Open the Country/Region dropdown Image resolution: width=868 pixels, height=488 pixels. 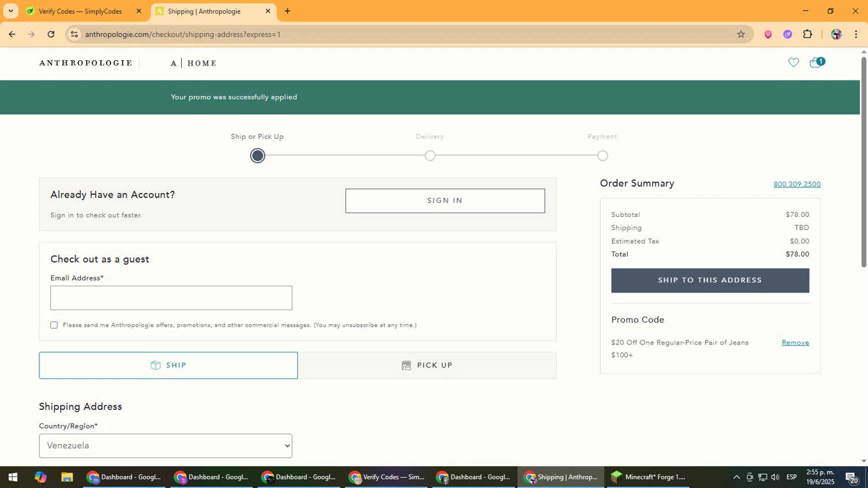pos(165,446)
